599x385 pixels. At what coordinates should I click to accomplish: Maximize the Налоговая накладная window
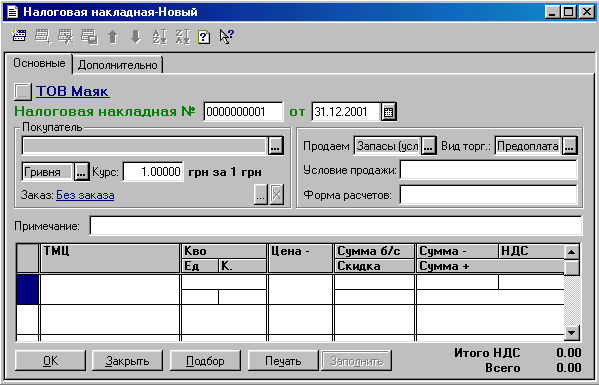pos(568,12)
